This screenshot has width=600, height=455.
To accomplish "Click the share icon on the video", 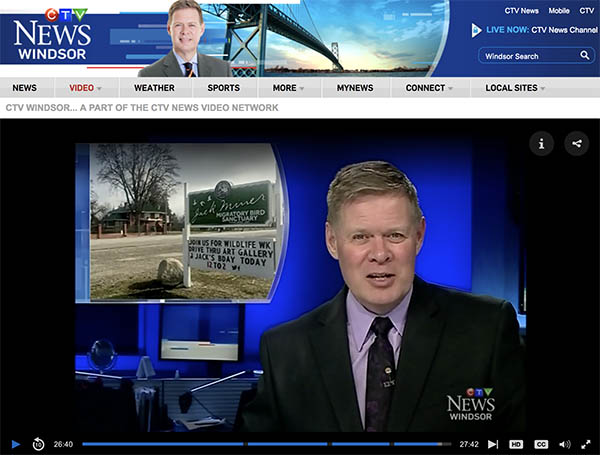I will coord(576,144).
